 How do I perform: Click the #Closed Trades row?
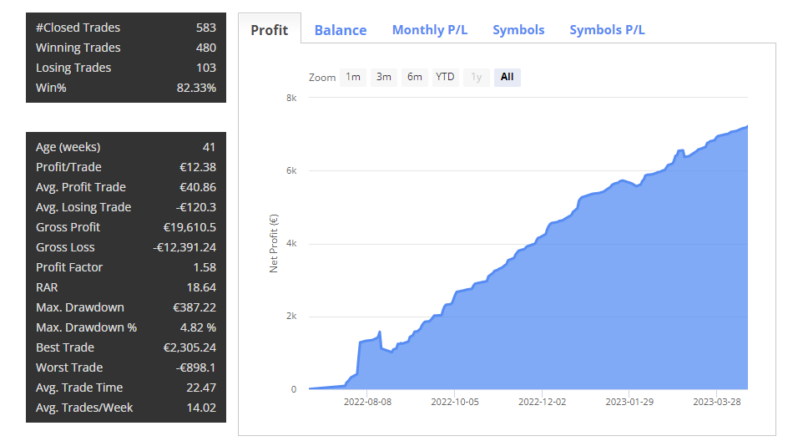126,27
